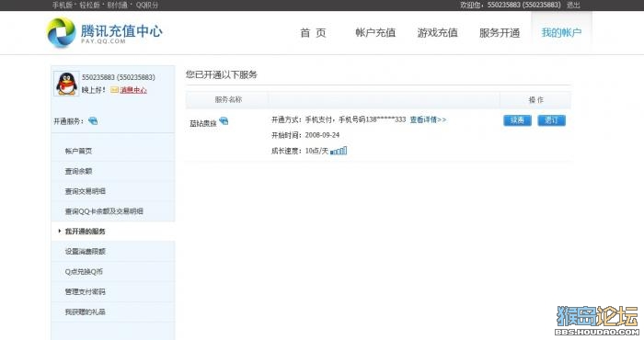
Task: Open the 帐户充值 navigation tab
Action: tap(375, 33)
